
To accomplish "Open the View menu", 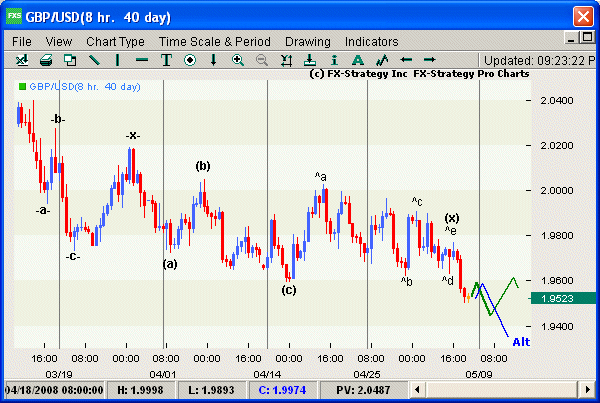I will (59, 41).
